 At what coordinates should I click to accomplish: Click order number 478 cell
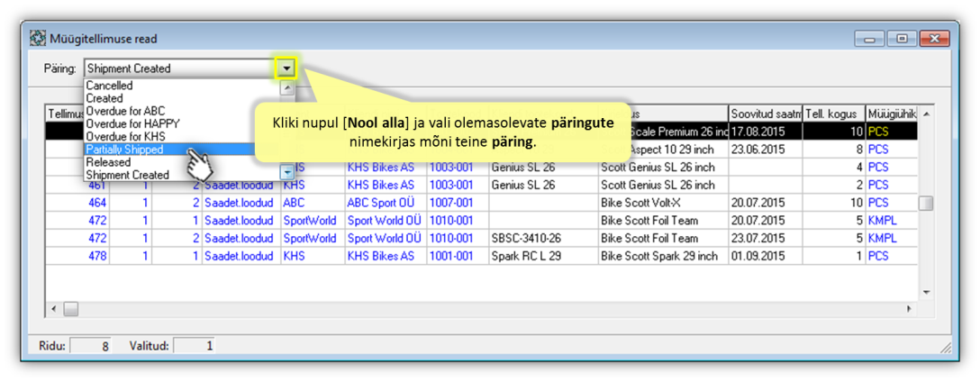[x=78, y=256]
